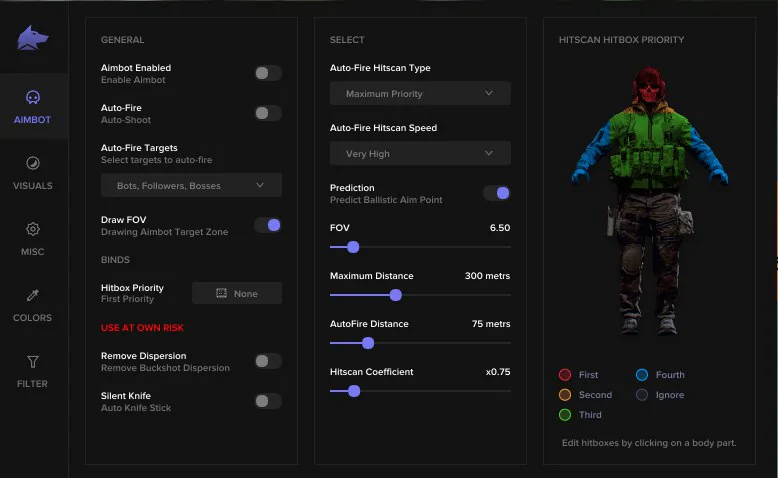Turn off Prediction toggle
778x478 pixels.
pyautogui.click(x=496, y=193)
